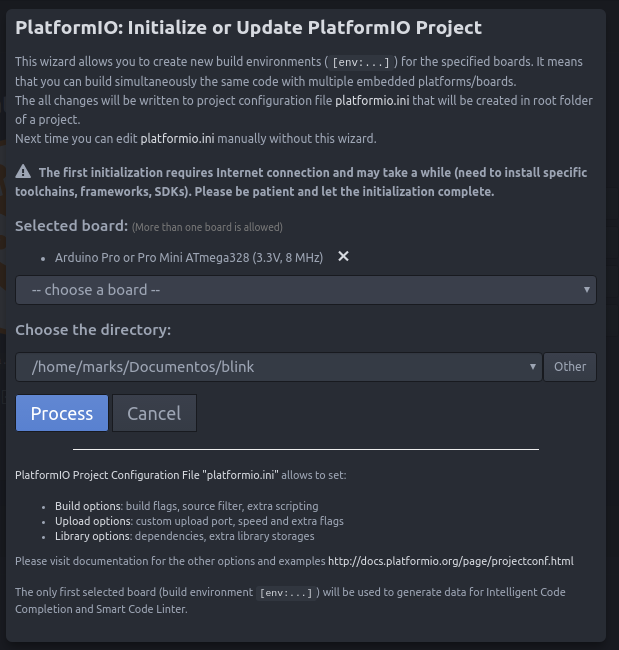Click the warning triangle icon
619x650 pixels.
pos(23,171)
